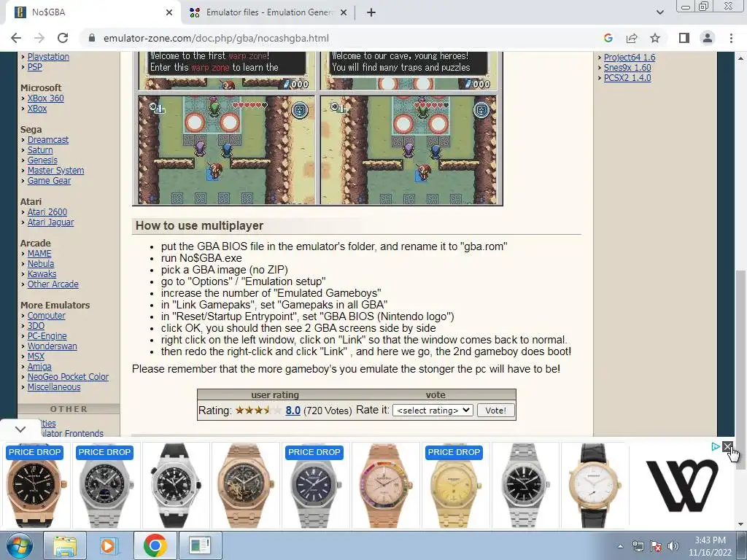Open the 3DO link
747x560 pixels.
(x=36, y=326)
